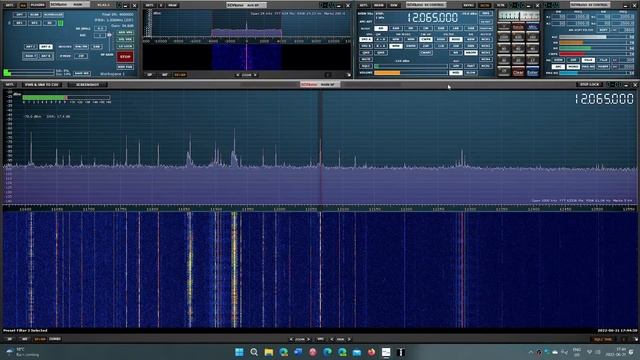Open Windows Search from the taskbar
Screen dimensions: 640x360
254,352
